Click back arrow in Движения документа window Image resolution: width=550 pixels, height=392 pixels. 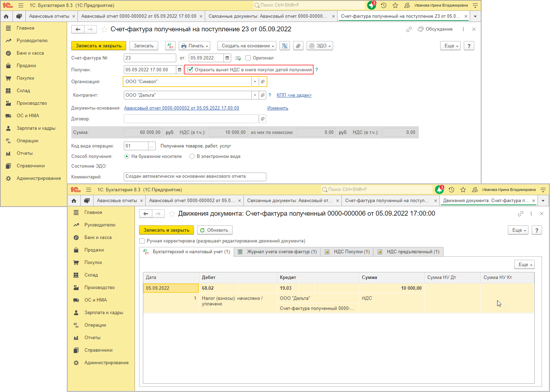[x=146, y=214]
